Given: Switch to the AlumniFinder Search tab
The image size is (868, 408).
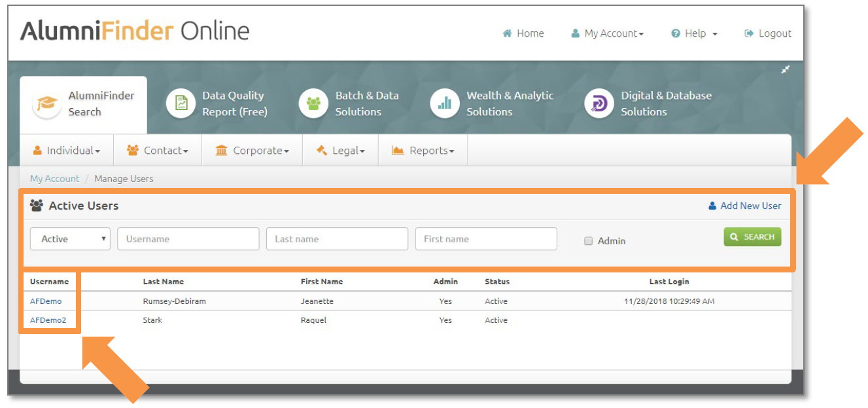Looking at the screenshot, I should coord(83,105).
